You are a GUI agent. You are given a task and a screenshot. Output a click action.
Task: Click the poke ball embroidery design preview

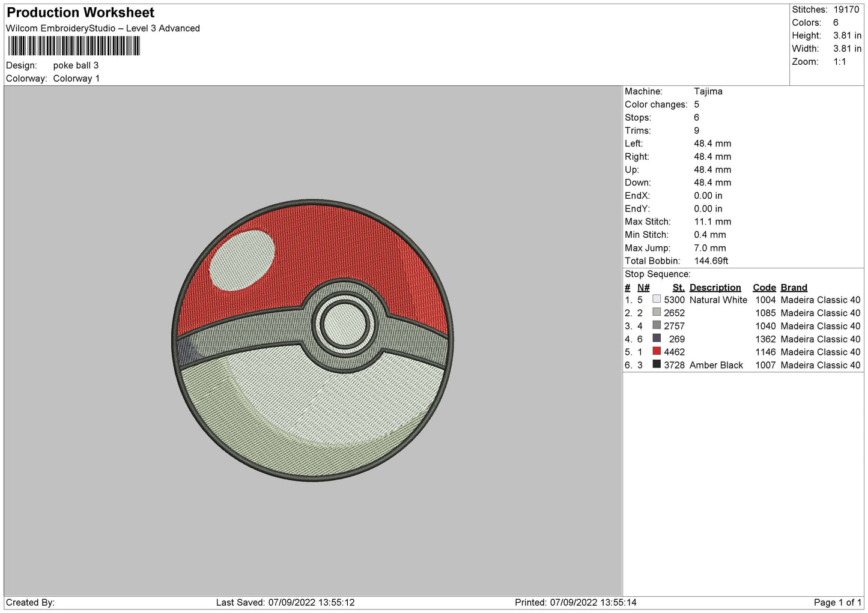(312, 340)
